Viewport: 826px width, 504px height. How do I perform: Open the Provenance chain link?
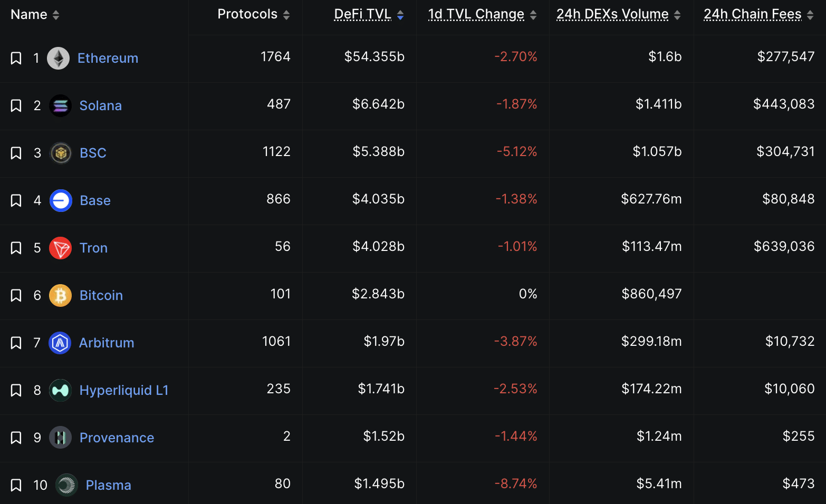tap(117, 438)
